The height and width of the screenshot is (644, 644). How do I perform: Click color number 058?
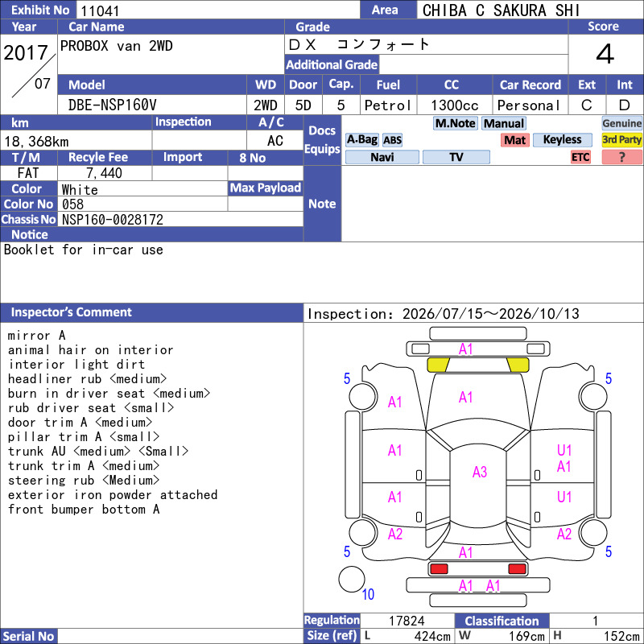72,204
